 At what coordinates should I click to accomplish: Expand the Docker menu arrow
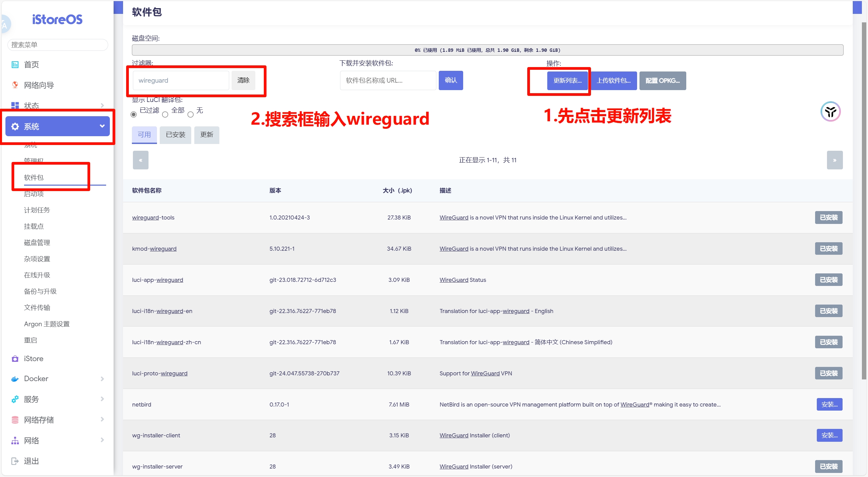(x=102, y=379)
